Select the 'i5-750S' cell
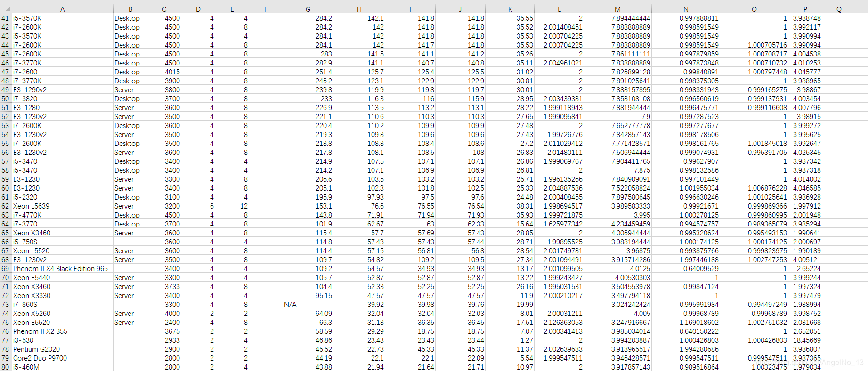This screenshot has height=371, width=868. click(x=63, y=242)
